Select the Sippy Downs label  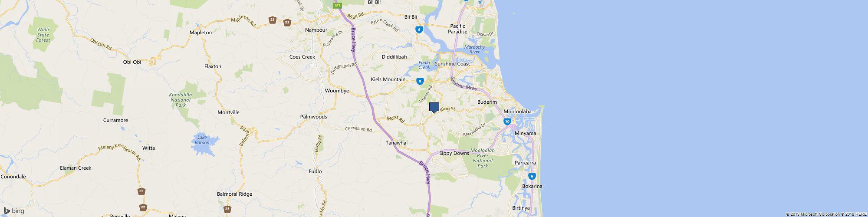(x=454, y=153)
